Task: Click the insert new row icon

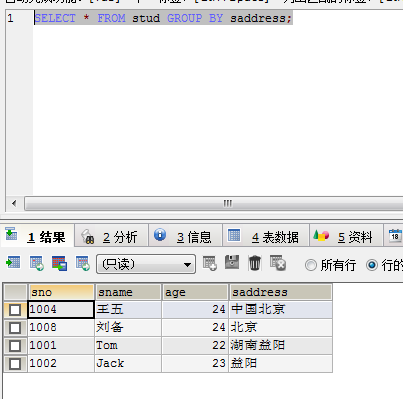Action: (x=36, y=263)
